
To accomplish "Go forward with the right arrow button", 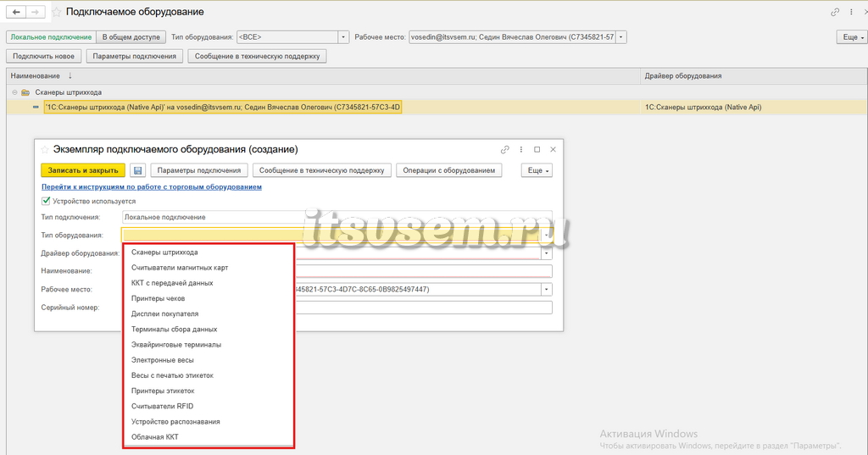I will tap(35, 12).
